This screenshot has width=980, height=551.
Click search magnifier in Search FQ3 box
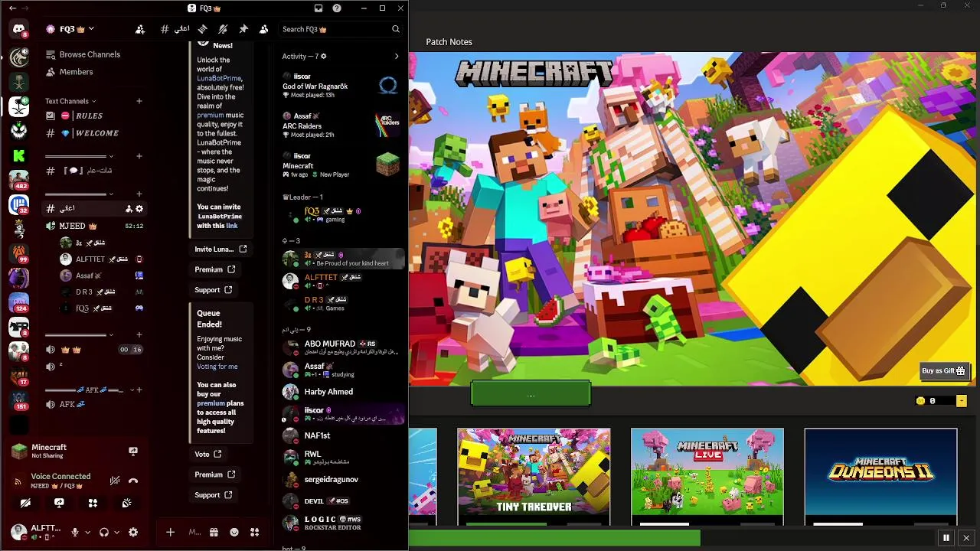tap(396, 29)
